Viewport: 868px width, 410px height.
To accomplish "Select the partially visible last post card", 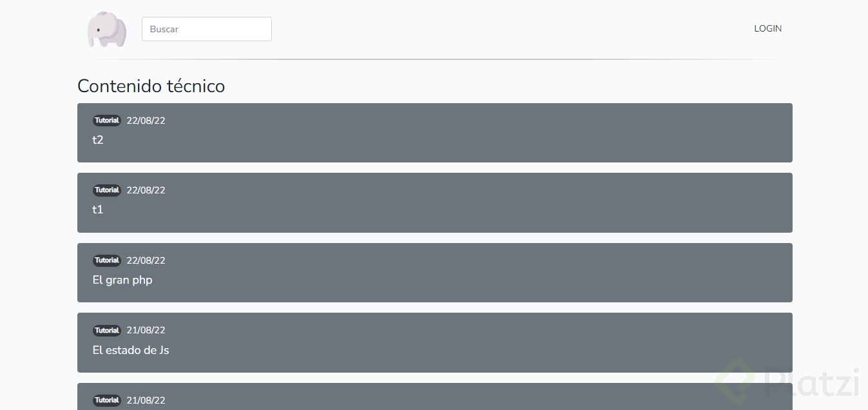I will tap(435, 396).
